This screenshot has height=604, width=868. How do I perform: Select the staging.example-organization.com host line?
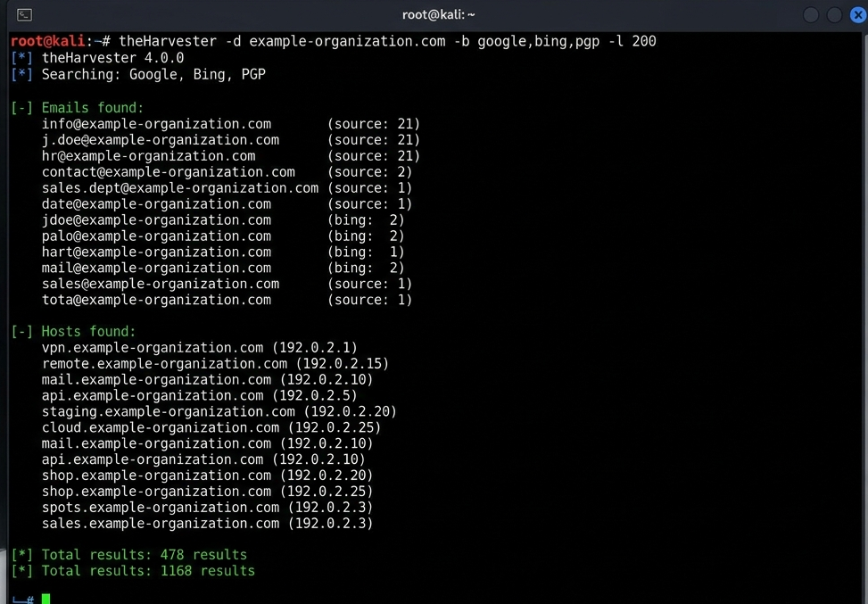168,412
